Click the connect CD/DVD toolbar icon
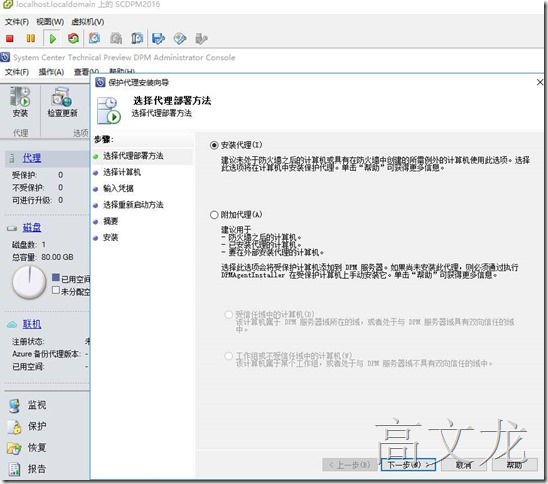The height and width of the screenshot is (484, 548). (180, 38)
